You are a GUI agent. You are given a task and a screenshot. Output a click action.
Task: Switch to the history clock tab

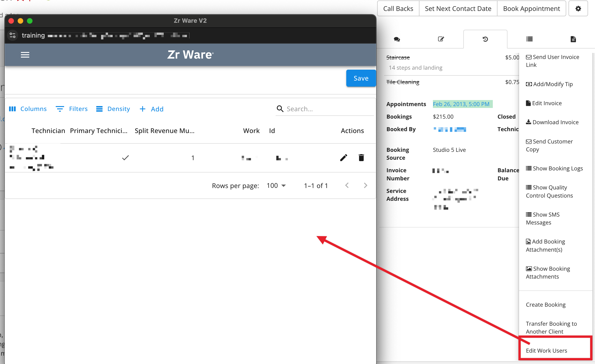(x=485, y=39)
